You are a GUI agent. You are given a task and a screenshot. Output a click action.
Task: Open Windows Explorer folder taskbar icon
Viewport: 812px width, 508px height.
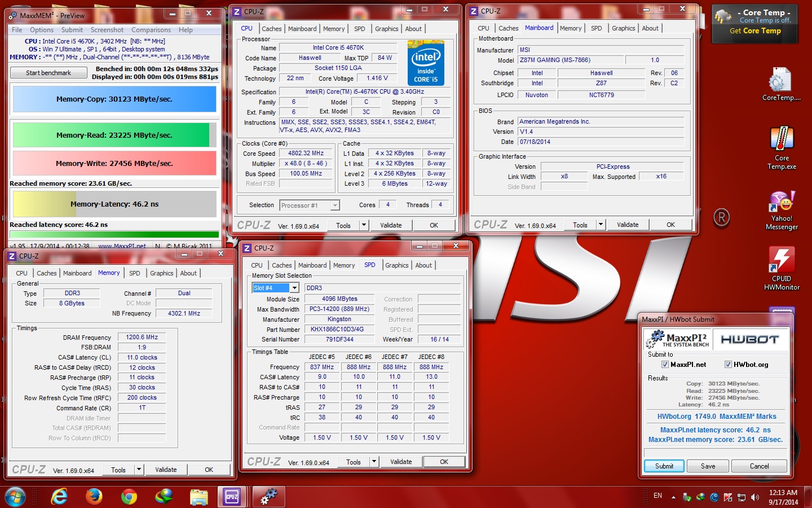click(199, 497)
